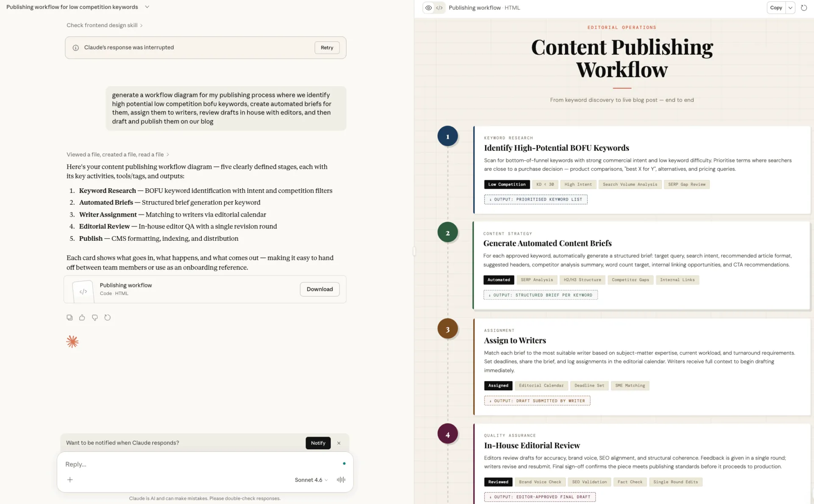Dismiss the notification prompt banner
The image size is (814, 504).
tap(339, 443)
